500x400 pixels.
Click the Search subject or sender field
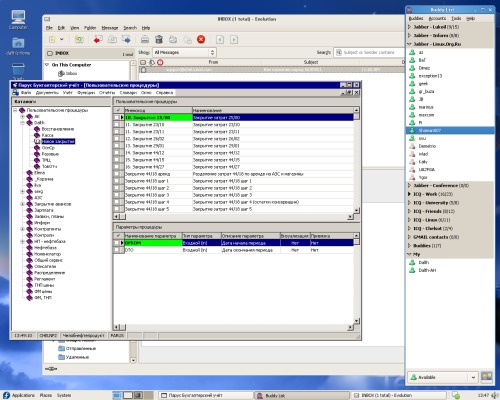[369, 52]
